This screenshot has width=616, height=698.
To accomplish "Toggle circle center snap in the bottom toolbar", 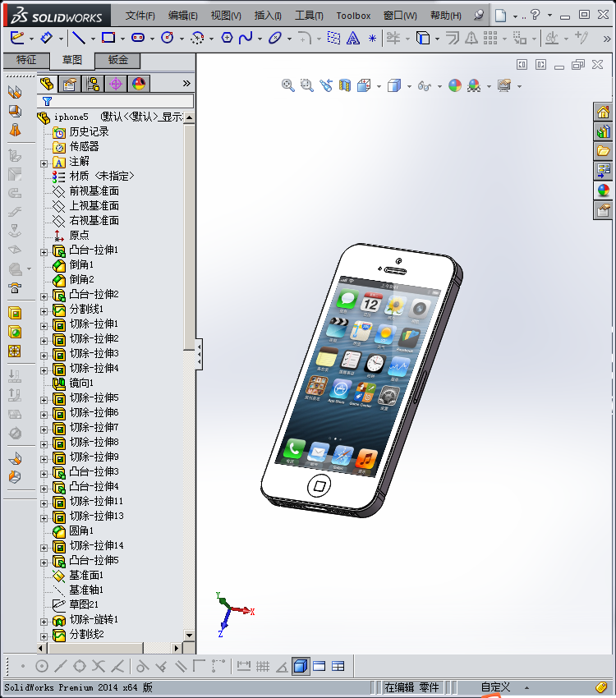I will click(41, 667).
